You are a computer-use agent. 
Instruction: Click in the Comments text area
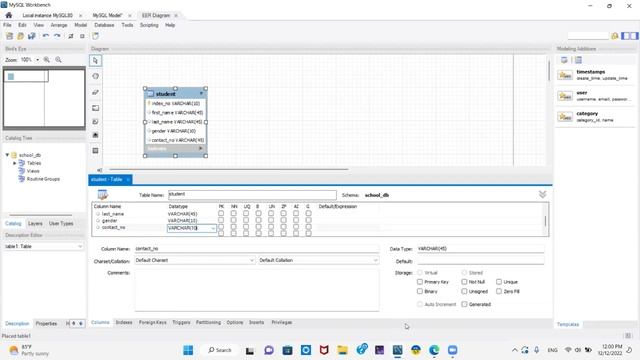(x=257, y=291)
